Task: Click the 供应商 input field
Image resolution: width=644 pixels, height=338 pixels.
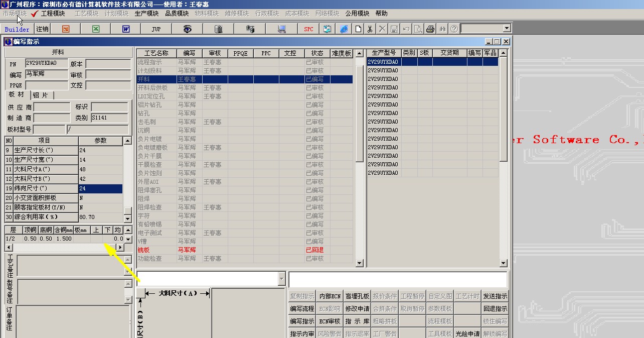Action: (x=52, y=107)
